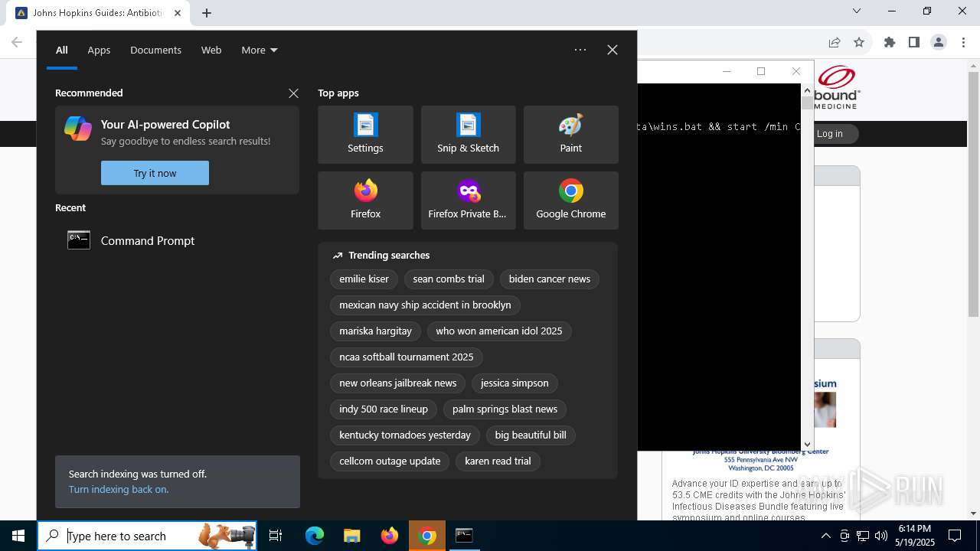Search trending emilie kiser

pyautogui.click(x=364, y=279)
